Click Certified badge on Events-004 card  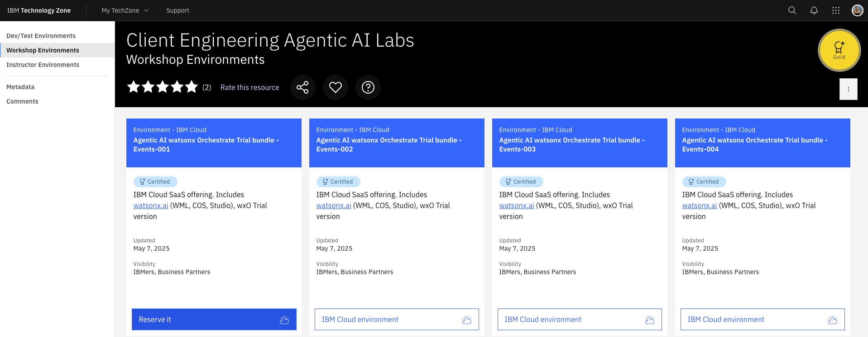(704, 182)
